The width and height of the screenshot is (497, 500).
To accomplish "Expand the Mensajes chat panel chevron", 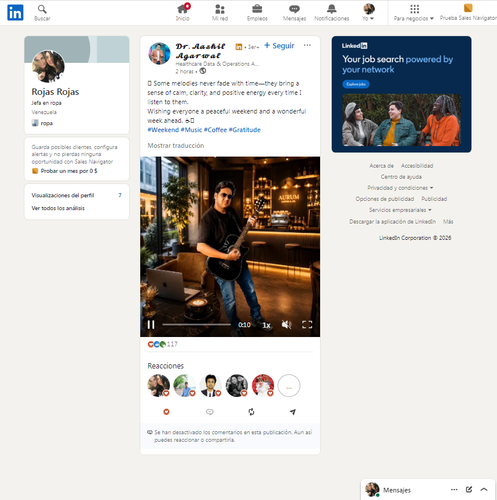I will 484,490.
